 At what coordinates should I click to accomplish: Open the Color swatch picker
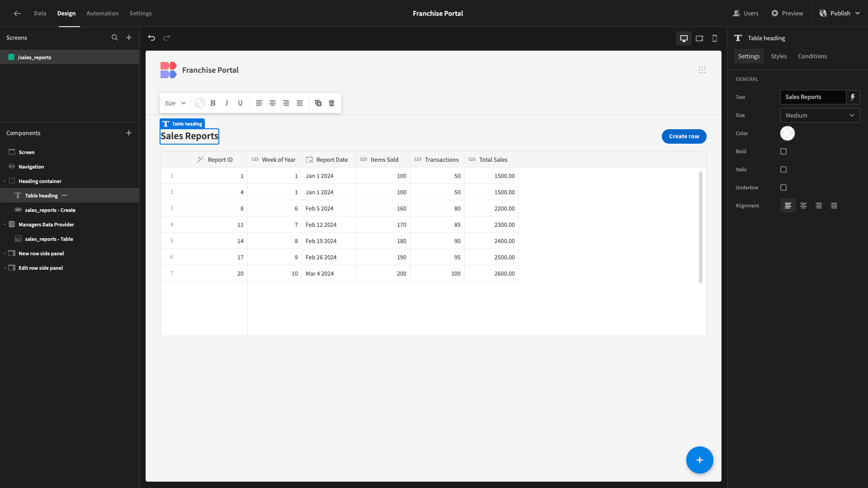click(787, 133)
